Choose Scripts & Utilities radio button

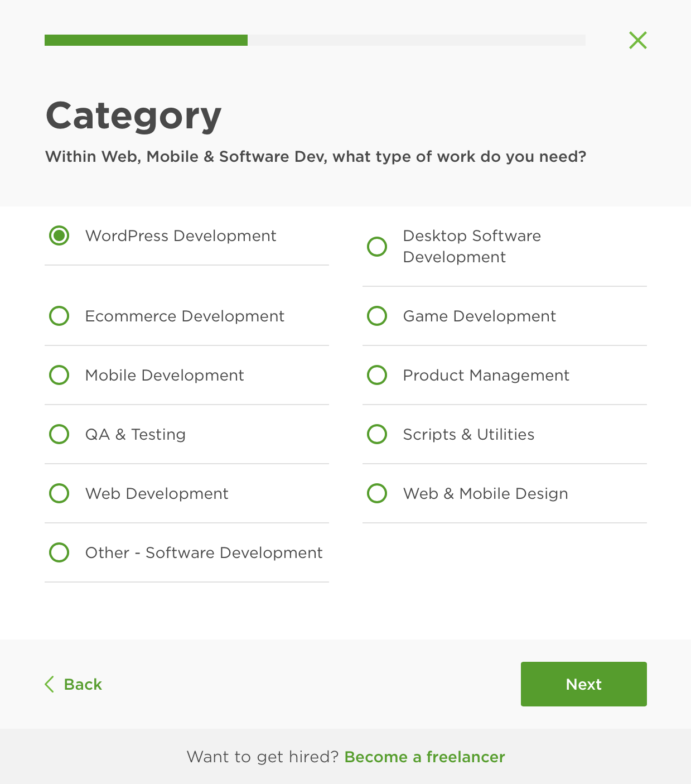click(377, 434)
